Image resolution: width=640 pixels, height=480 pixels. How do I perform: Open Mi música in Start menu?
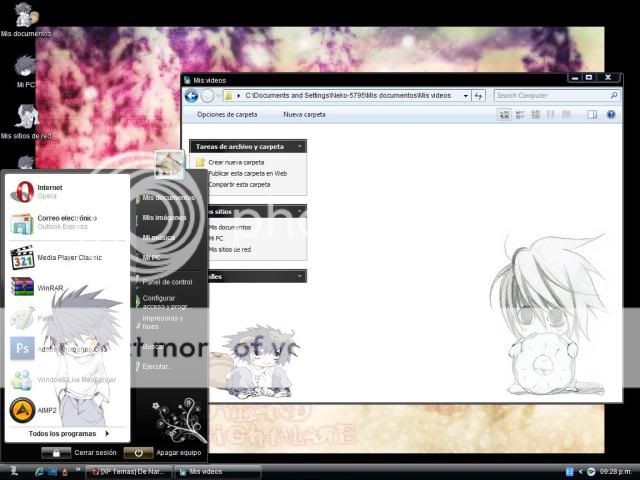158,238
